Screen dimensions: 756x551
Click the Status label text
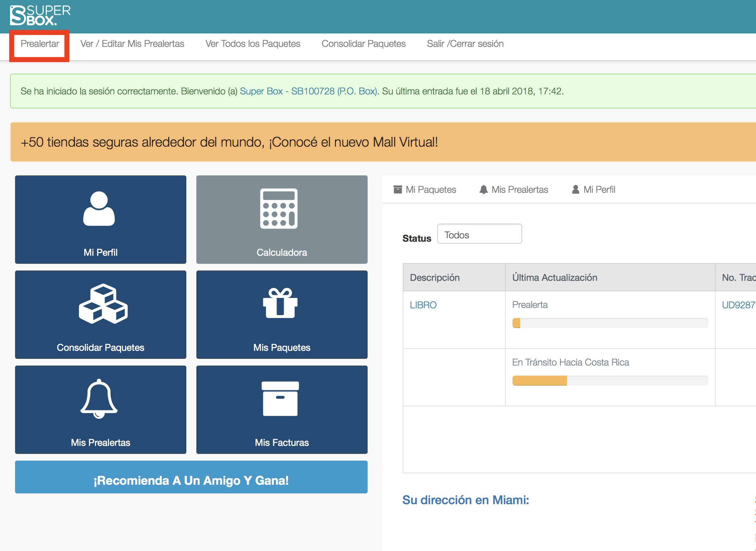click(417, 238)
